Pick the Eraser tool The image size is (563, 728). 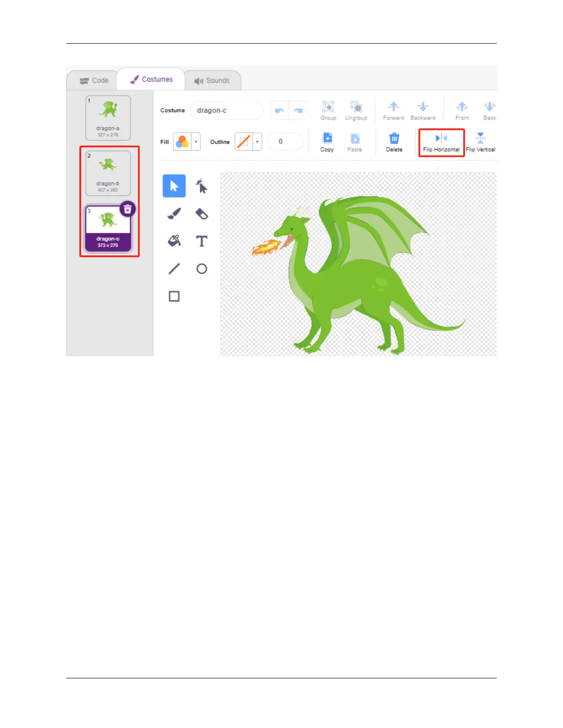(x=201, y=214)
